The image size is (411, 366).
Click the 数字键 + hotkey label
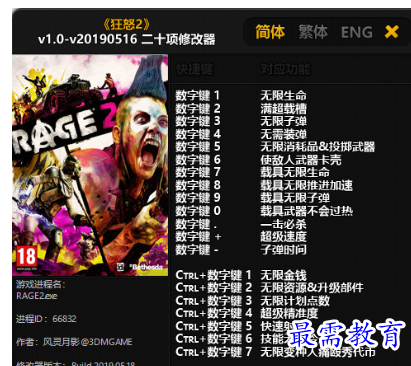click(x=198, y=237)
